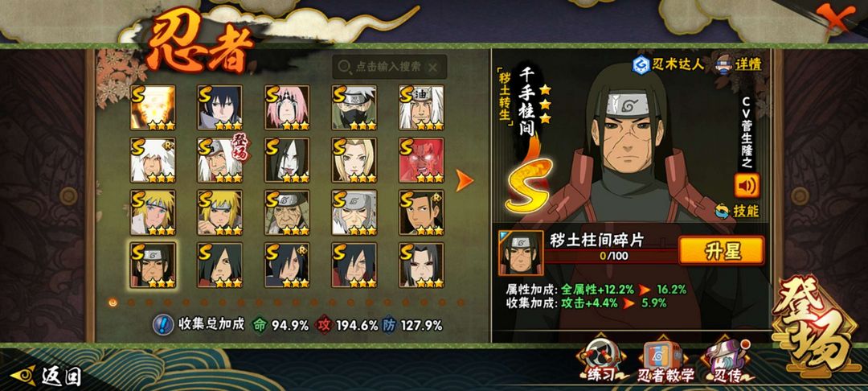
Task: Select the last page indicator dot
Action: click(460, 303)
